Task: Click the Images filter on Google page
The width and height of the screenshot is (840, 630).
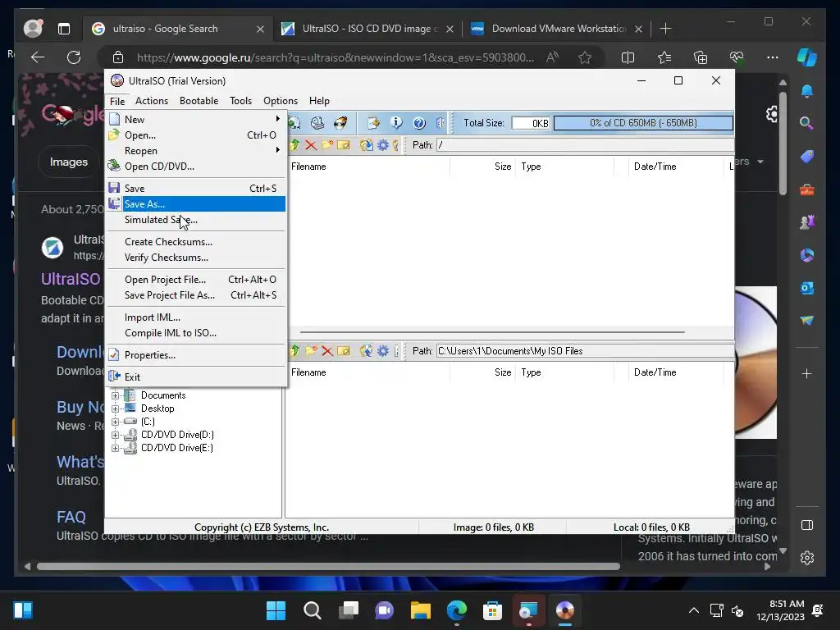Action: (x=69, y=162)
